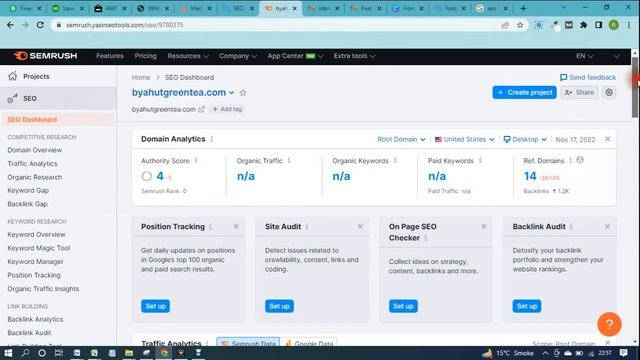Open Keyword Magic Tool in sidebar
The width and height of the screenshot is (640, 360).
click(x=39, y=248)
